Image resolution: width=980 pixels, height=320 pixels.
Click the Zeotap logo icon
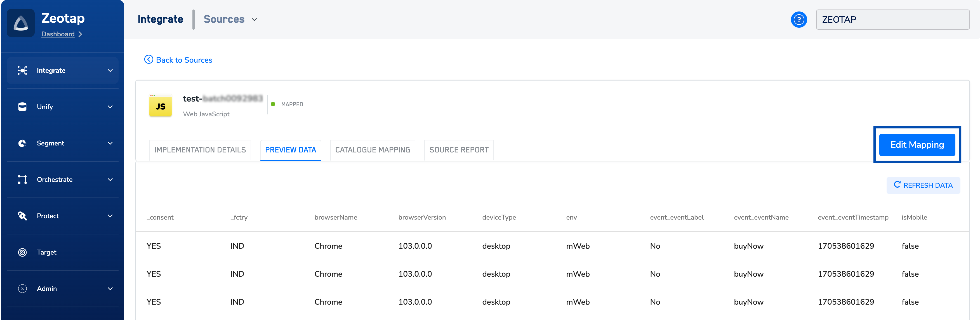pyautogui.click(x=20, y=23)
